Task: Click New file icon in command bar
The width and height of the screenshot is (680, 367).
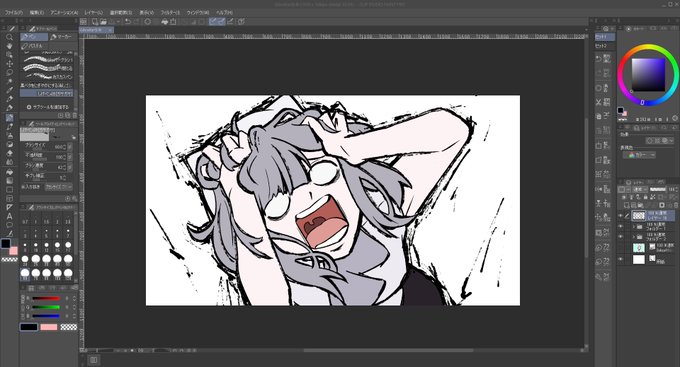Action: (x=94, y=21)
